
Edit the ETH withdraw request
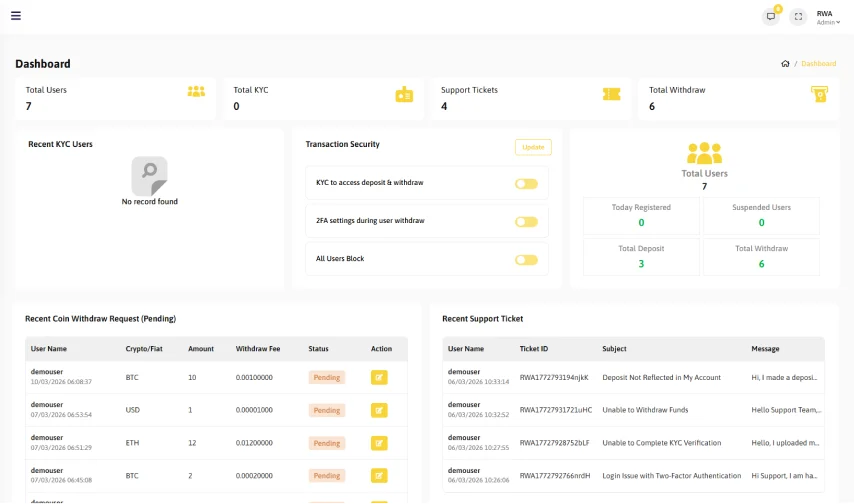click(x=379, y=443)
